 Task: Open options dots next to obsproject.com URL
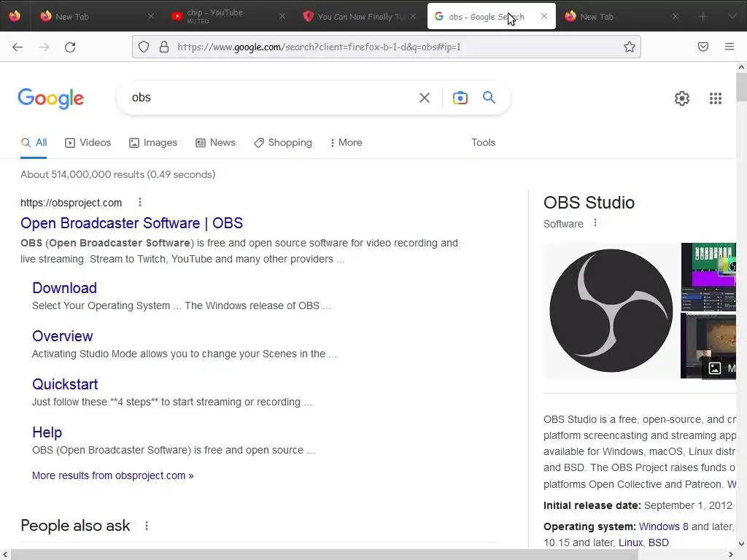(x=140, y=202)
